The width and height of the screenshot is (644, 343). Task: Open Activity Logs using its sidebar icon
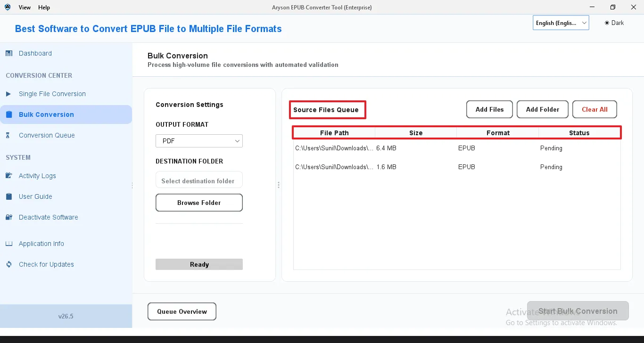9,176
